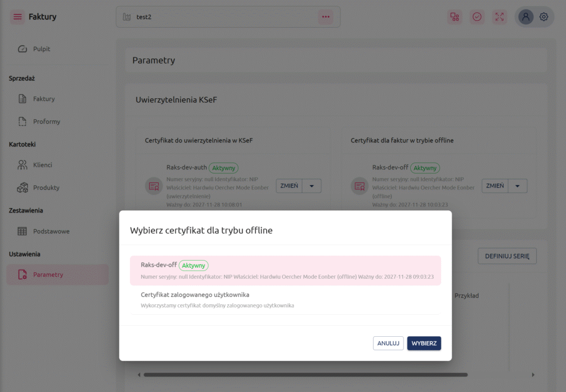The height and width of the screenshot is (392, 566).
Task: Toggle fullscreen with the expand arrows icon
Action: click(500, 17)
